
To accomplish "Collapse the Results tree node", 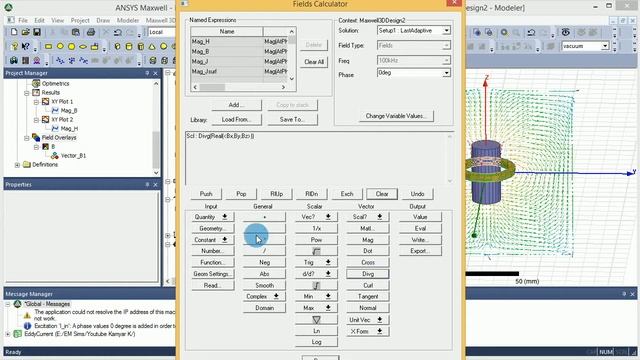I will 27,93.
